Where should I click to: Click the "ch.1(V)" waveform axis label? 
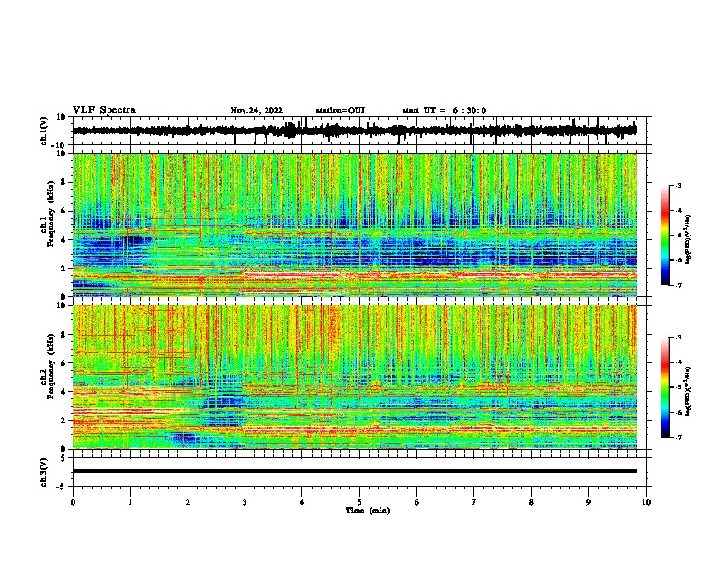click(x=44, y=131)
